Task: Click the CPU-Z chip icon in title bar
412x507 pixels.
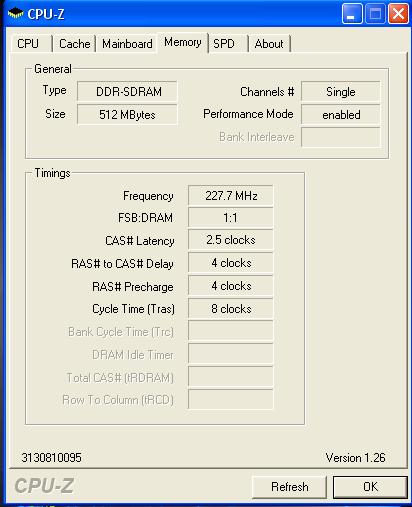Action: click(16, 14)
